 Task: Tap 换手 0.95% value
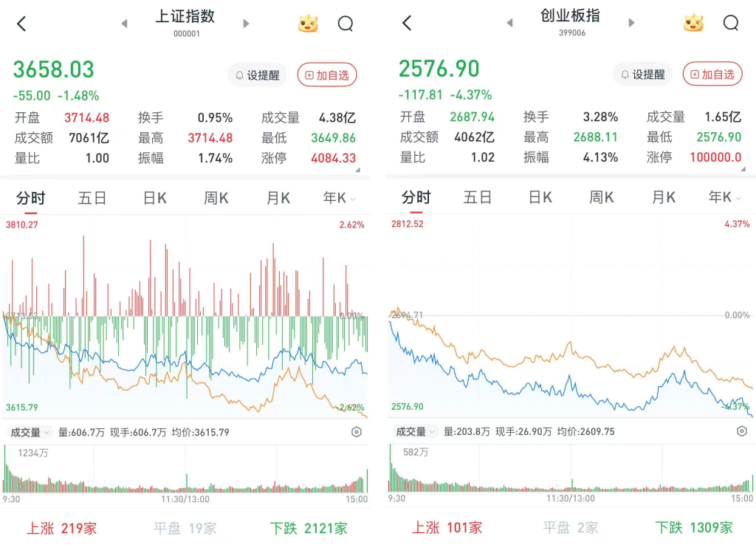point(215,117)
